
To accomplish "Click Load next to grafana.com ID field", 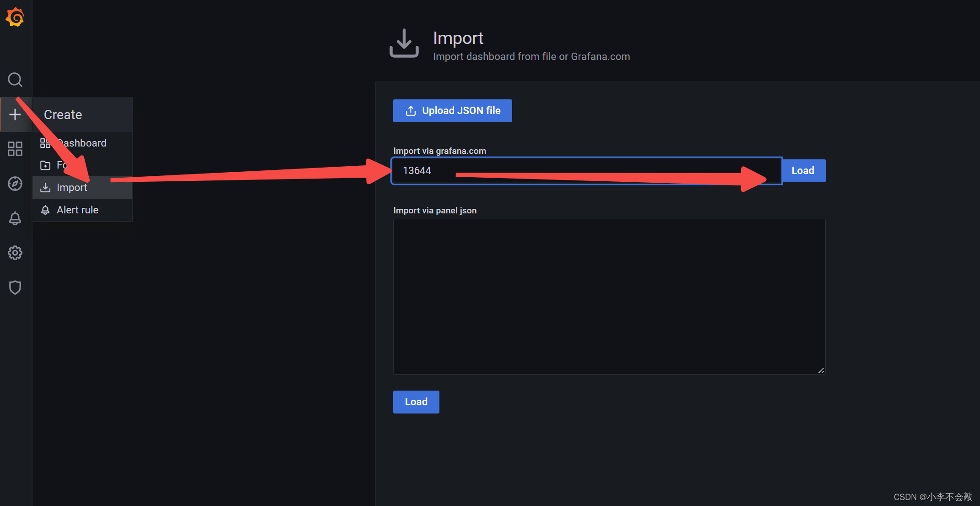I will 803,171.
